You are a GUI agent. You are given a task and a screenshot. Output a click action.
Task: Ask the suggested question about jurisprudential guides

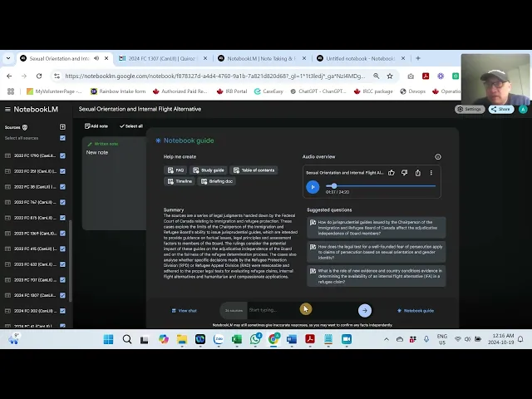click(377, 228)
